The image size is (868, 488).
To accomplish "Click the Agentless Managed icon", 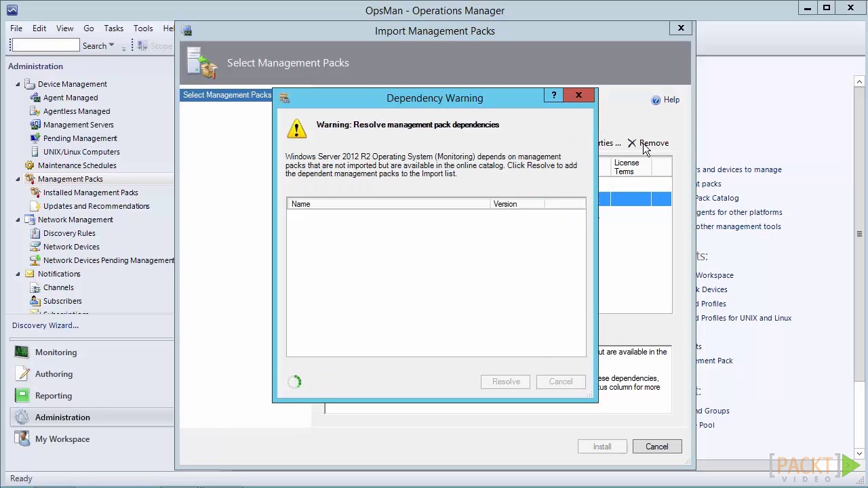I will 35,111.
